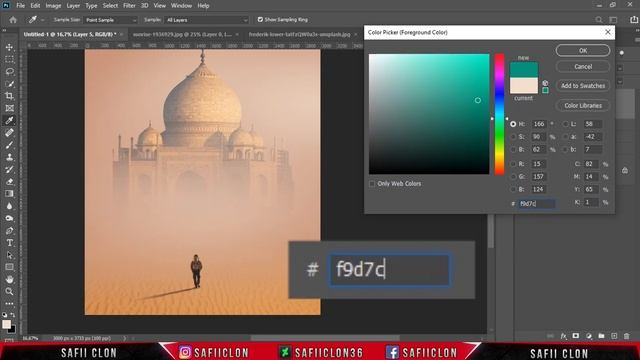Click OK in the Color Picker
Screen dimensions: 640x360
tap(583, 51)
